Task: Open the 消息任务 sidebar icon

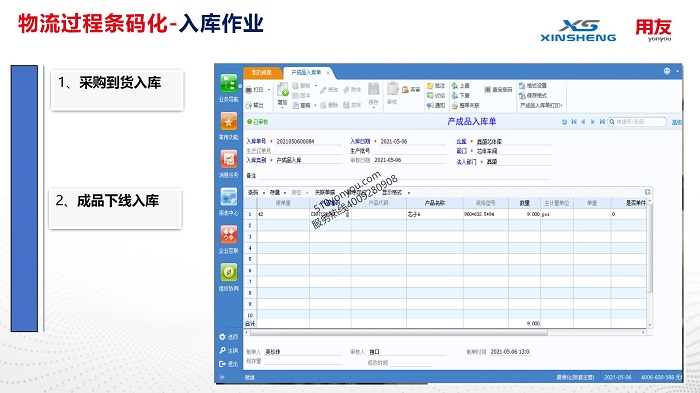Action: click(x=229, y=159)
